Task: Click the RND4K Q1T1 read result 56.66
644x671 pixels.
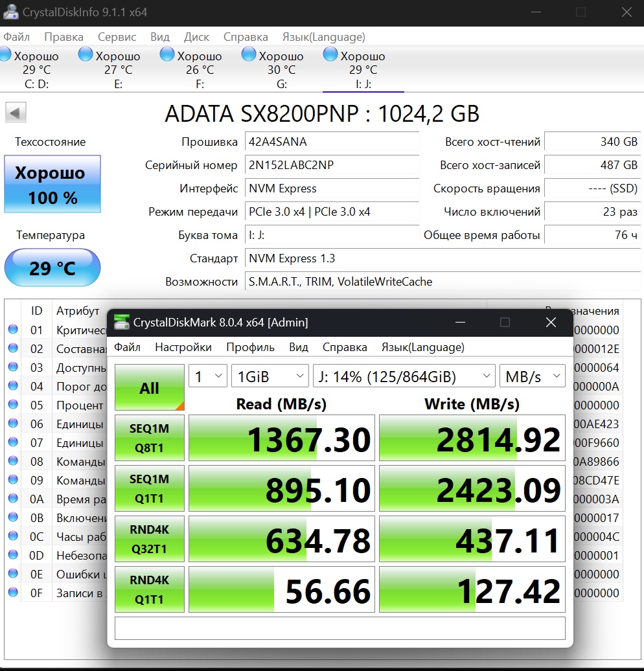Action: click(282, 589)
